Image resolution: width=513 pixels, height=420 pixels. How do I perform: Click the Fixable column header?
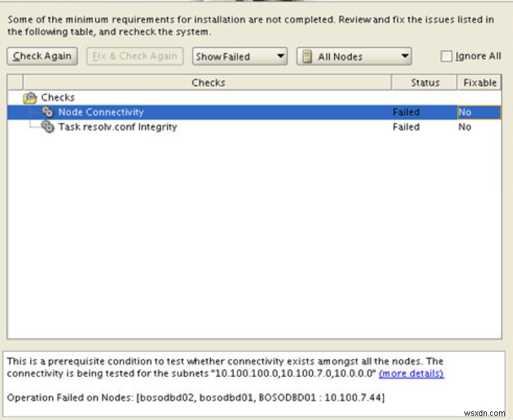[x=480, y=83]
